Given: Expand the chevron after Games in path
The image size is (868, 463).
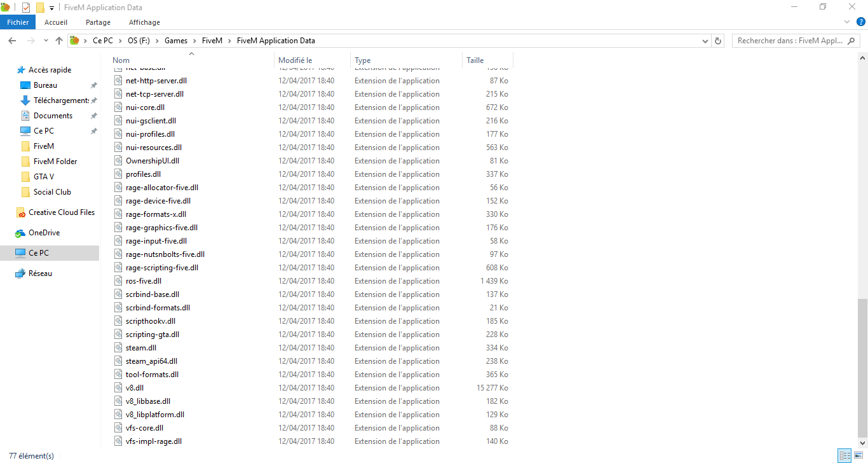Looking at the screenshot, I should coord(194,41).
